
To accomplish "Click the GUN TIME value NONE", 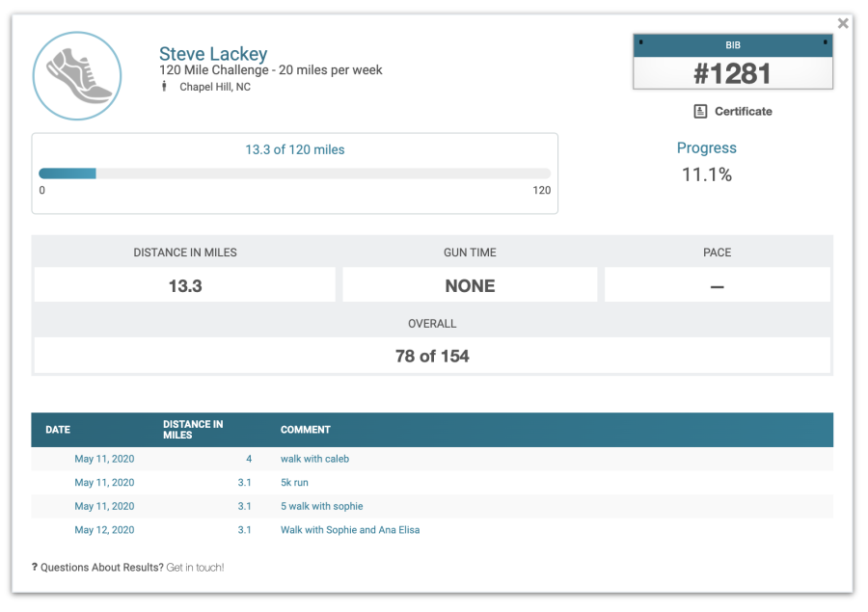I will tap(470, 285).
